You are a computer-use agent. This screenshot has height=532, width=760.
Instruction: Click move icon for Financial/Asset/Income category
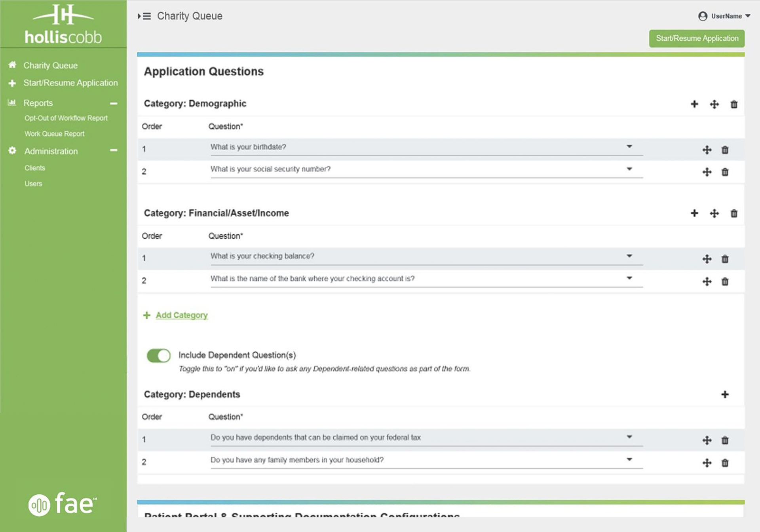pos(714,213)
